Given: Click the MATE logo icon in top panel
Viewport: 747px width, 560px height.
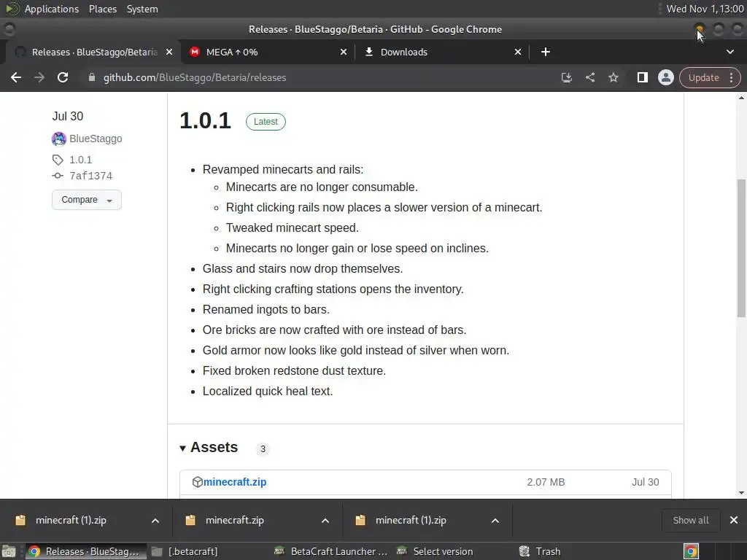Looking at the screenshot, I should click(12, 9).
